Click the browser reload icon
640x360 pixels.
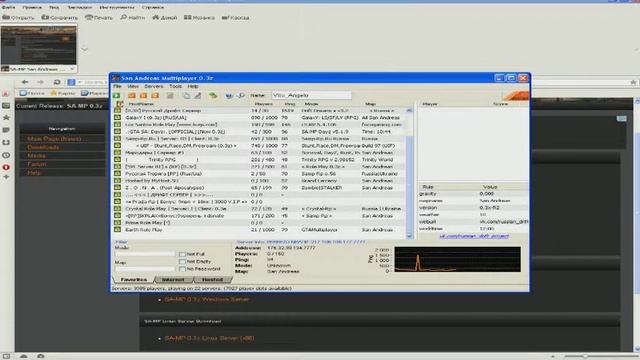pyautogui.click(x=57, y=82)
